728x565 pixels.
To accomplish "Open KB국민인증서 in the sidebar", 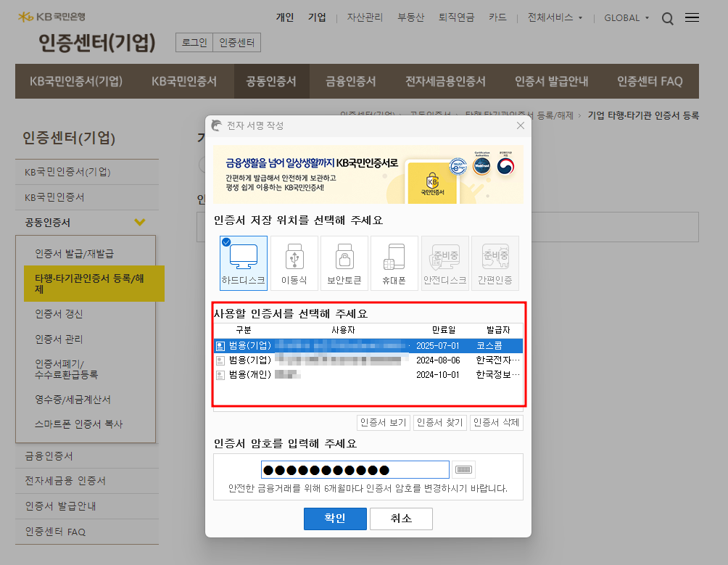I will (87, 197).
